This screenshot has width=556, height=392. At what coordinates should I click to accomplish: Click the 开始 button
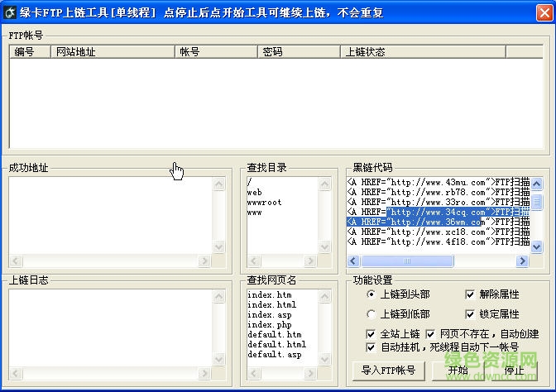tap(458, 370)
